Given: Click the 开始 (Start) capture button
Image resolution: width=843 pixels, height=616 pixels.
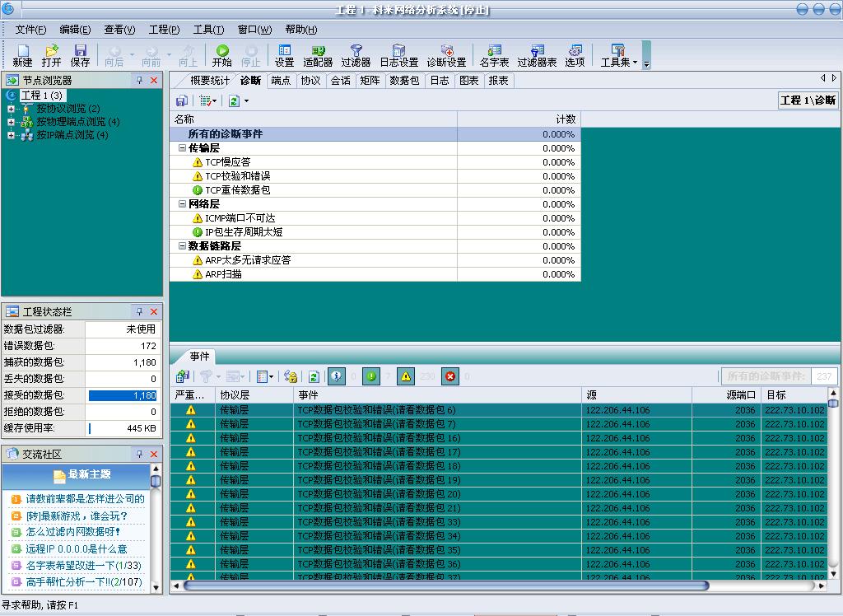Looking at the screenshot, I should point(221,55).
